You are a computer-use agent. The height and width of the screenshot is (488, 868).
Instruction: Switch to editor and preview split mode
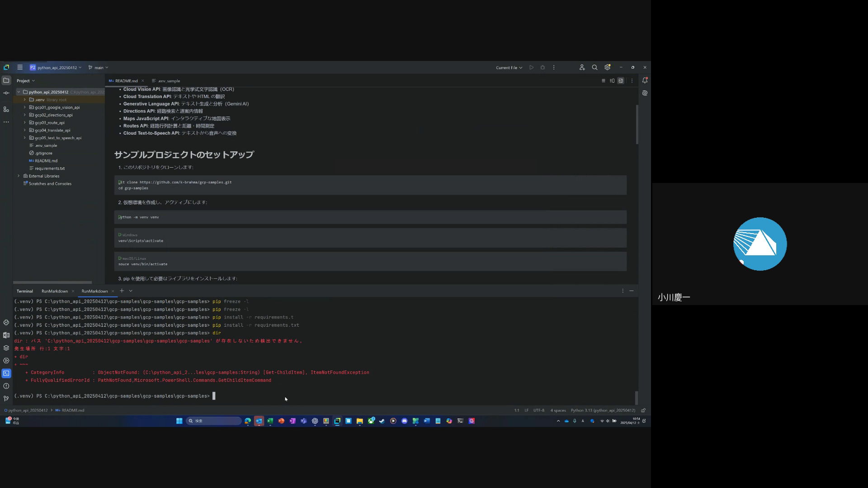point(612,81)
